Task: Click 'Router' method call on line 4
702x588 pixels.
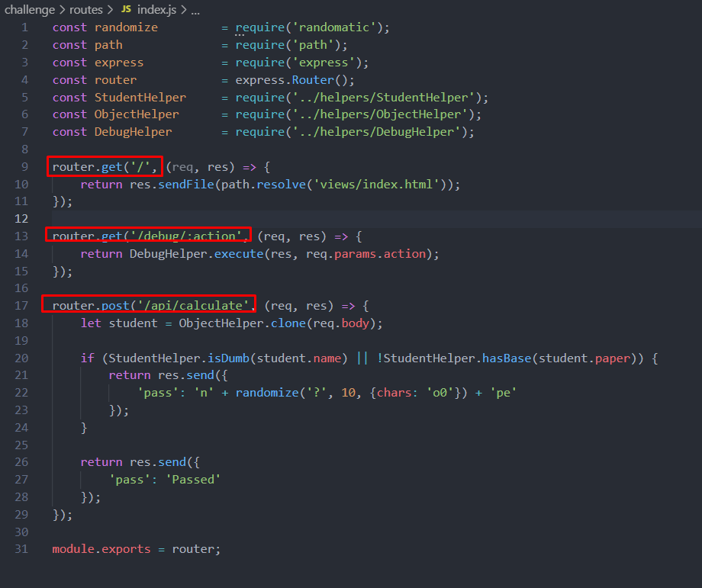Action: click(313, 80)
